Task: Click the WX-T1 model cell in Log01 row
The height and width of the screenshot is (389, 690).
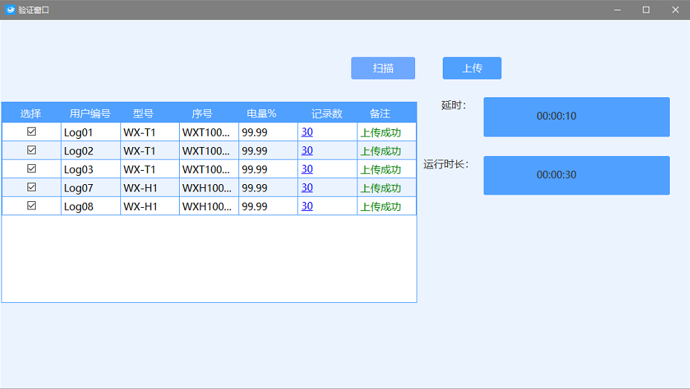Action: click(150, 132)
